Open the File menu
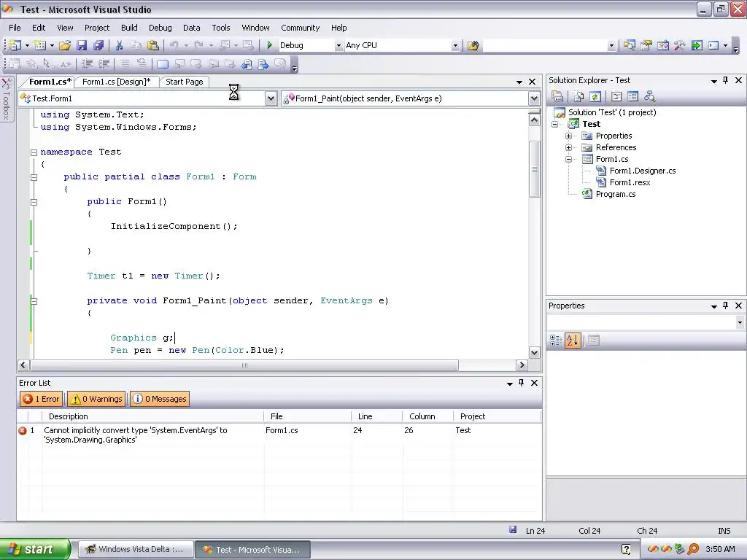747x560 pixels. tap(15, 28)
